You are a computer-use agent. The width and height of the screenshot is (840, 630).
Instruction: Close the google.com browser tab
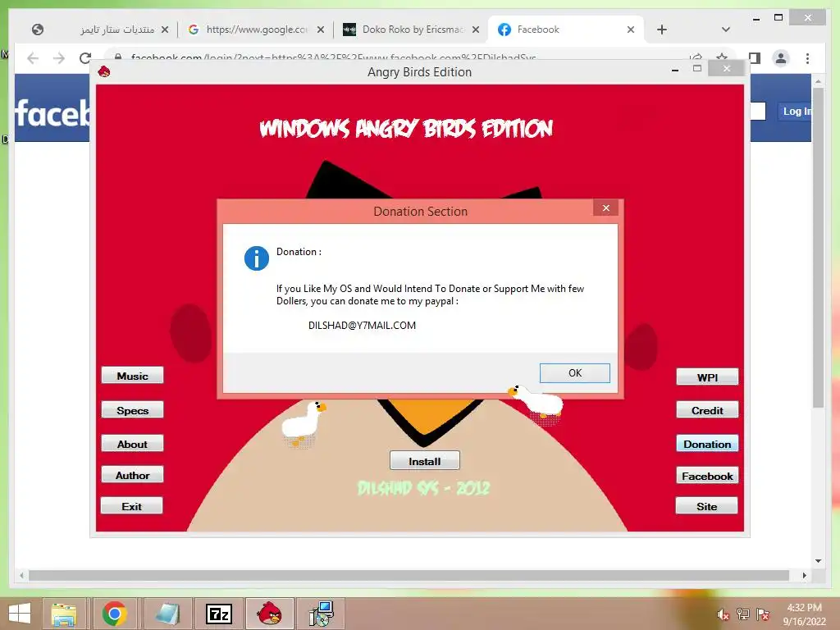coord(321,30)
